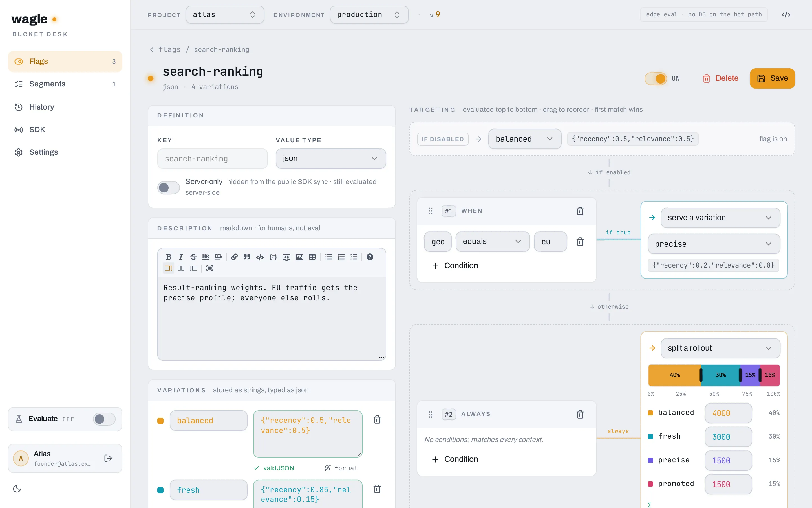Grab drag handle of rule #1
812x508 pixels.
431,211
